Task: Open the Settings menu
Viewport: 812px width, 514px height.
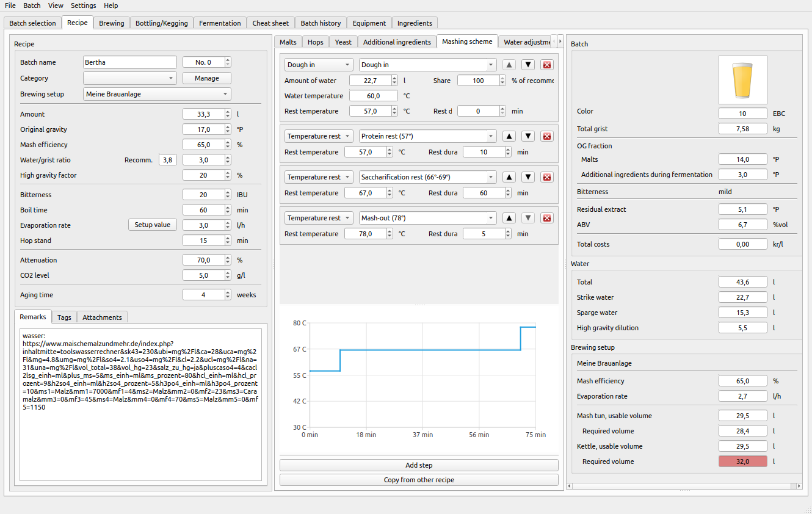Action: click(x=84, y=5)
